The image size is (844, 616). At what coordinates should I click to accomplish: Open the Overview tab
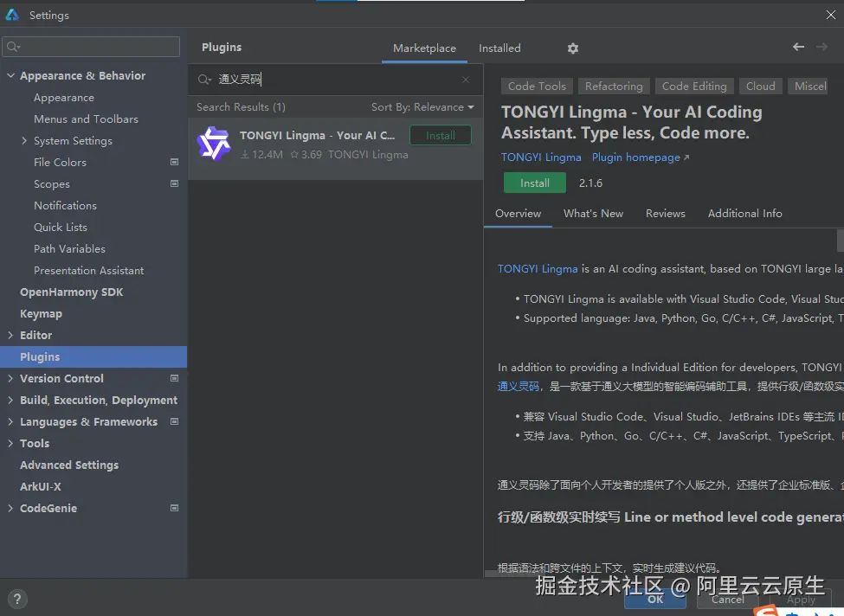518,214
